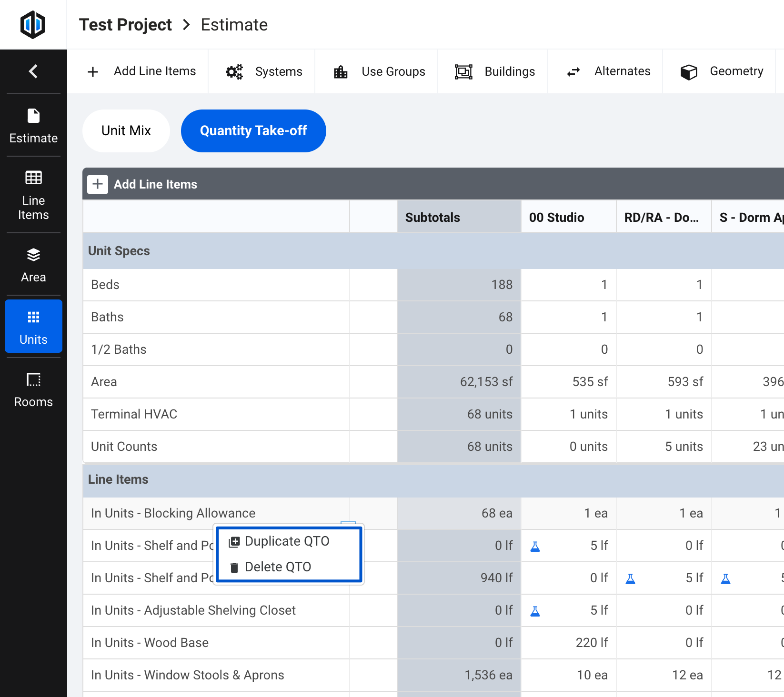784x697 pixels.
Task: Select the Area panel in the sidebar
Action: pos(33,264)
